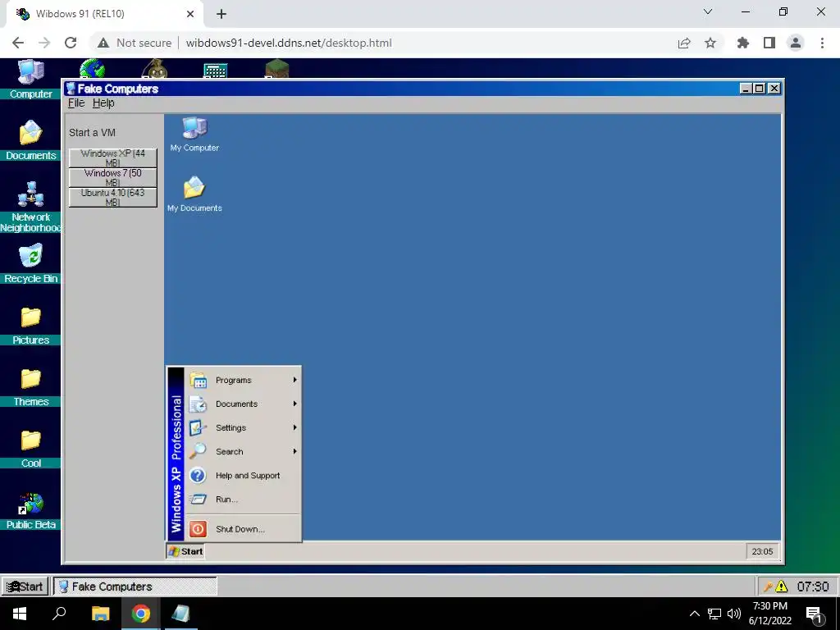Start the Ubuntu 4.10 VM
Screen dimensions: 840x630
pos(113,197)
